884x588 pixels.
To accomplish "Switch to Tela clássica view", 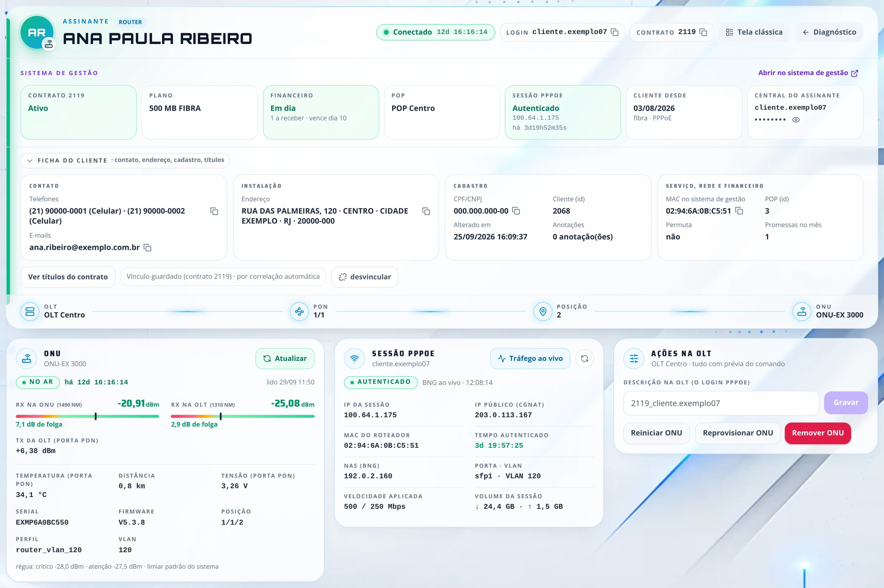I will click(x=754, y=32).
